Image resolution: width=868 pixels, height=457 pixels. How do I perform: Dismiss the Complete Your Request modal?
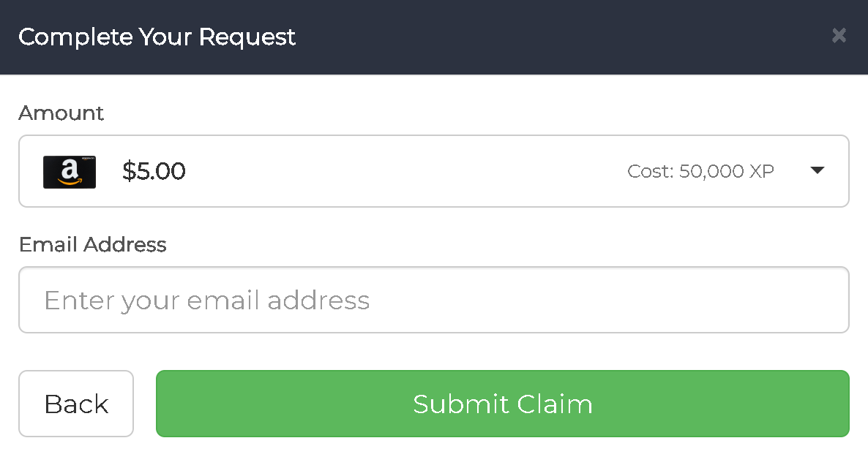(x=839, y=35)
